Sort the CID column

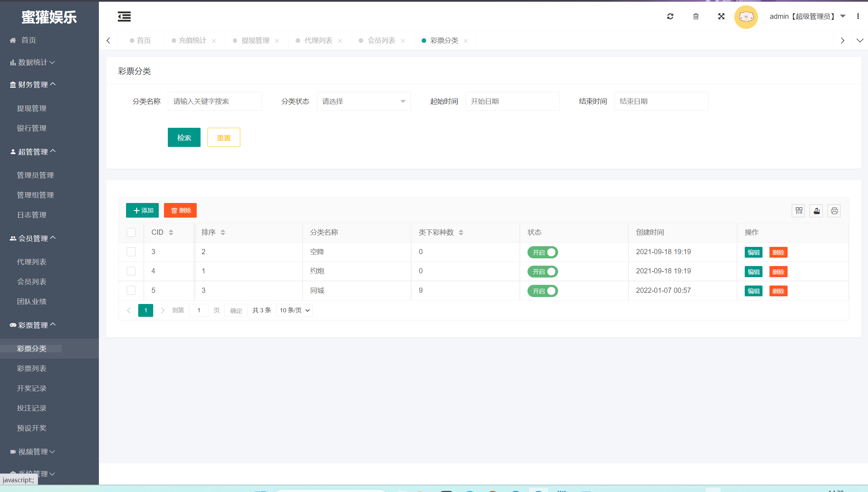pos(171,232)
